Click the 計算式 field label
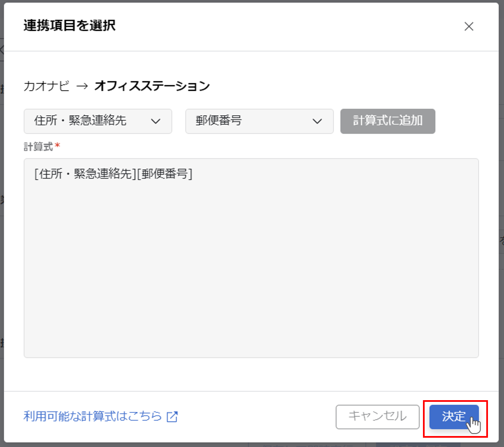Viewport: 504px width, 447px height. [38, 146]
